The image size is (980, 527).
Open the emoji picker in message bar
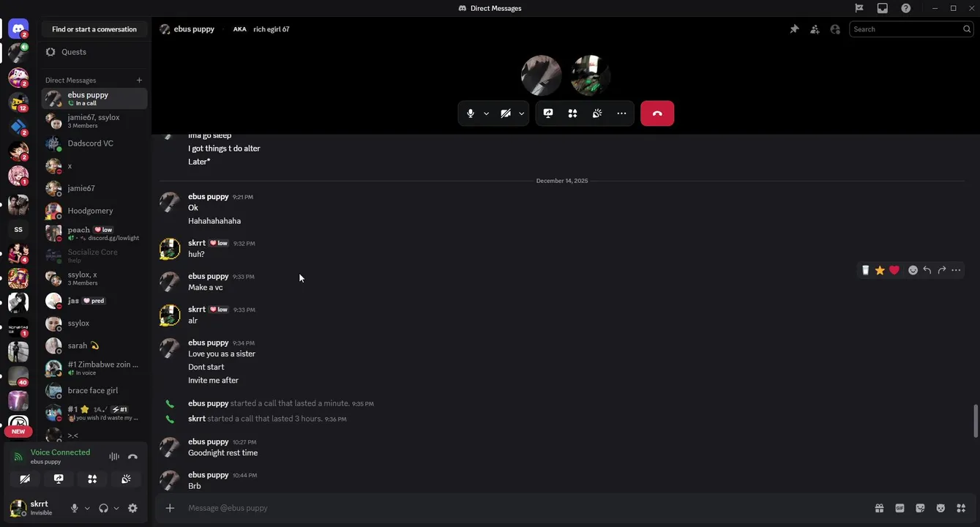(x=940, y=508)
